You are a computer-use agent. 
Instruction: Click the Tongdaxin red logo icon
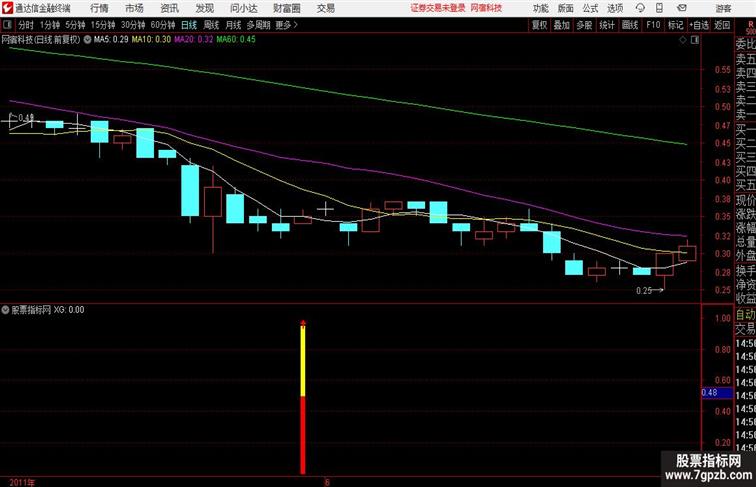pyautogui.click(x=7, y=8)
